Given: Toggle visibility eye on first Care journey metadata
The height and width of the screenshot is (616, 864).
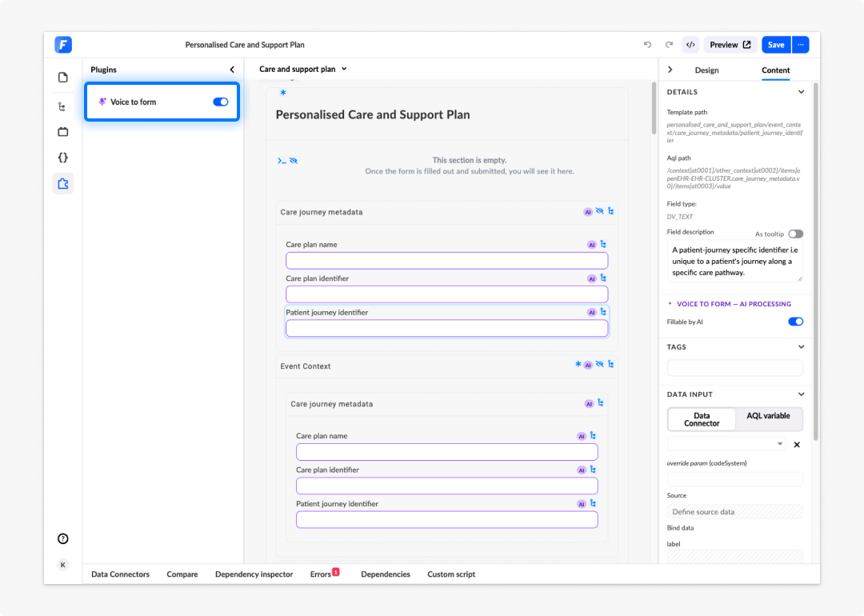Looking at the screenshot, I should pyautogui.click(x=599, y=211).
